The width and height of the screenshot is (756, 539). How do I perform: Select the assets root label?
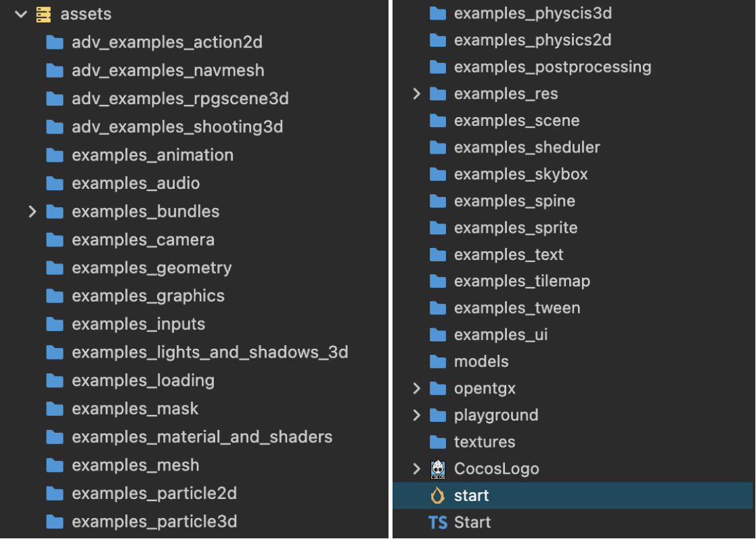tap(86, 14)
